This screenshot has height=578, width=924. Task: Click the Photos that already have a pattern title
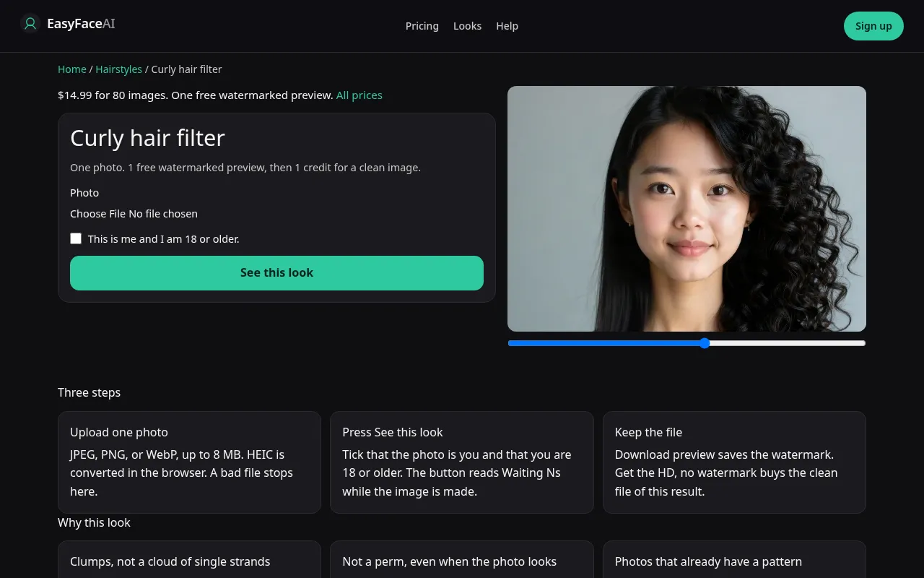708,561
